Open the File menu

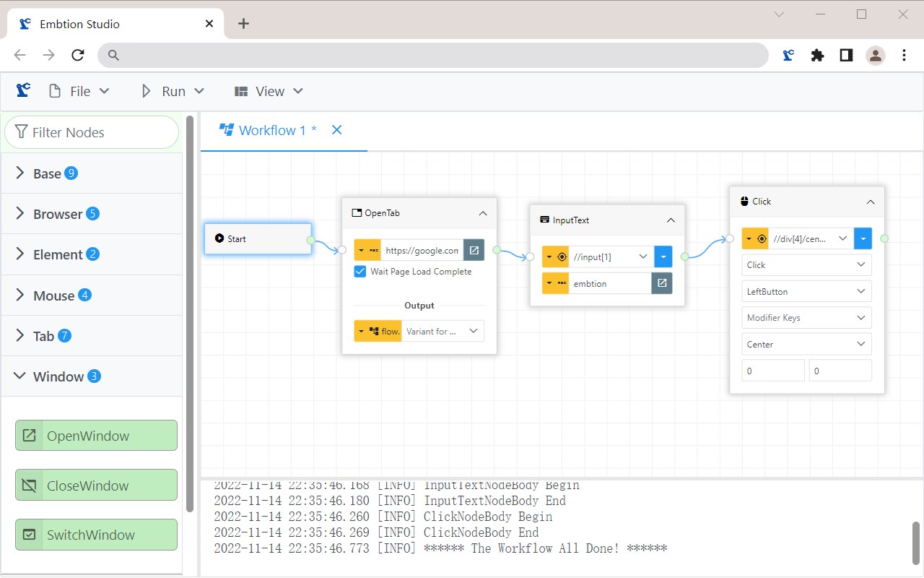tap(79, 91)
